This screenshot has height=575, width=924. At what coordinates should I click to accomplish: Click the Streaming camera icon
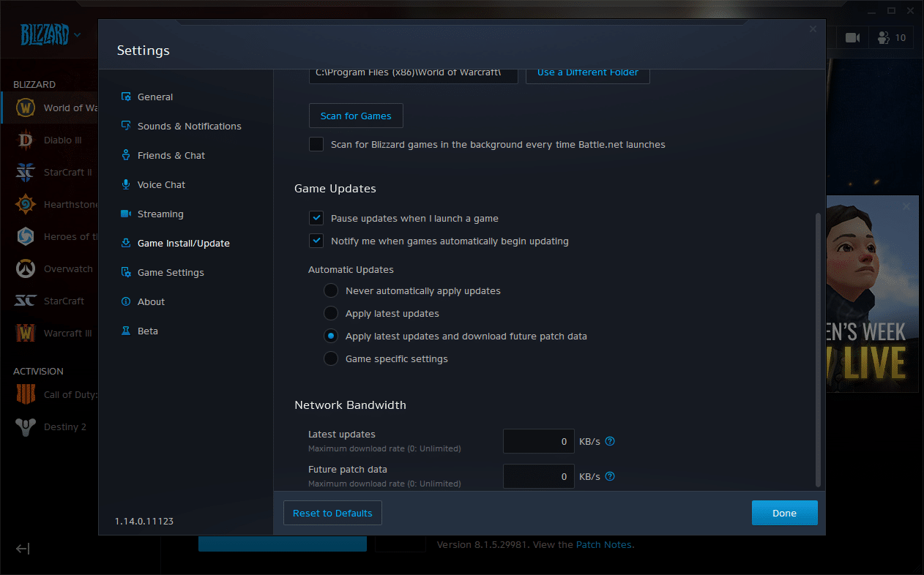tap(125, 214)
